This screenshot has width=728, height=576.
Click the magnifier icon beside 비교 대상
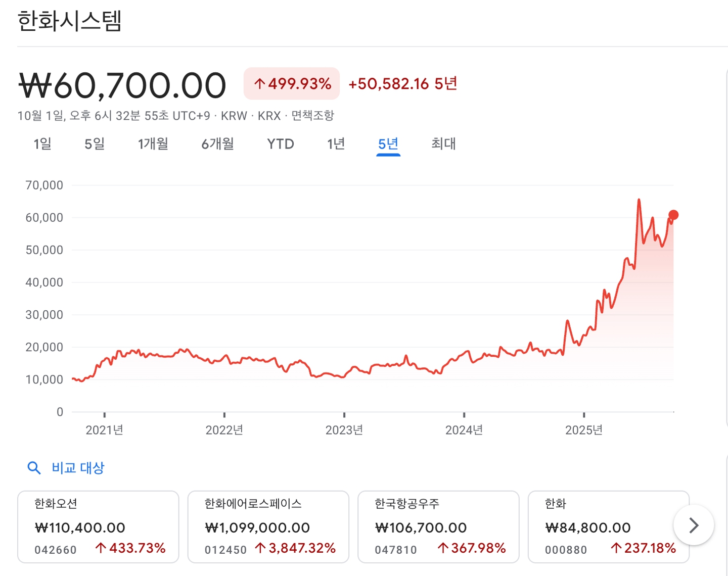point(34,468)
